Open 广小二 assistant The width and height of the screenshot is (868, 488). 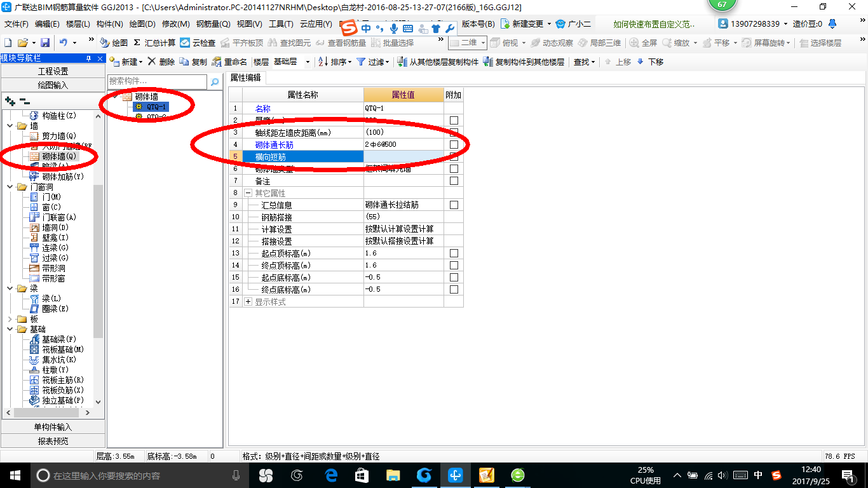(573, 24)
